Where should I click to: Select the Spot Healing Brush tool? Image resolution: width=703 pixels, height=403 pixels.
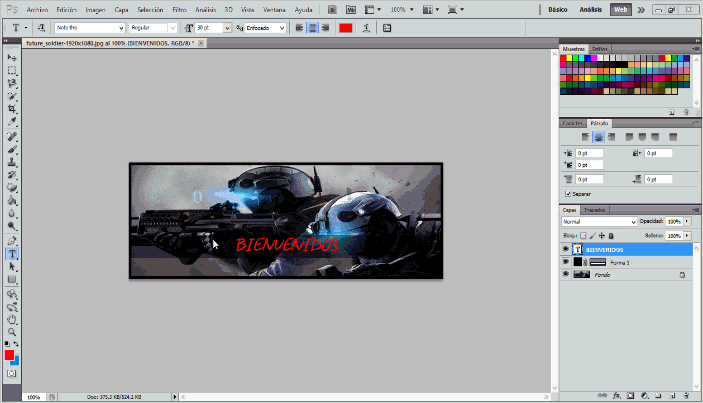click(x=12, y=136)
